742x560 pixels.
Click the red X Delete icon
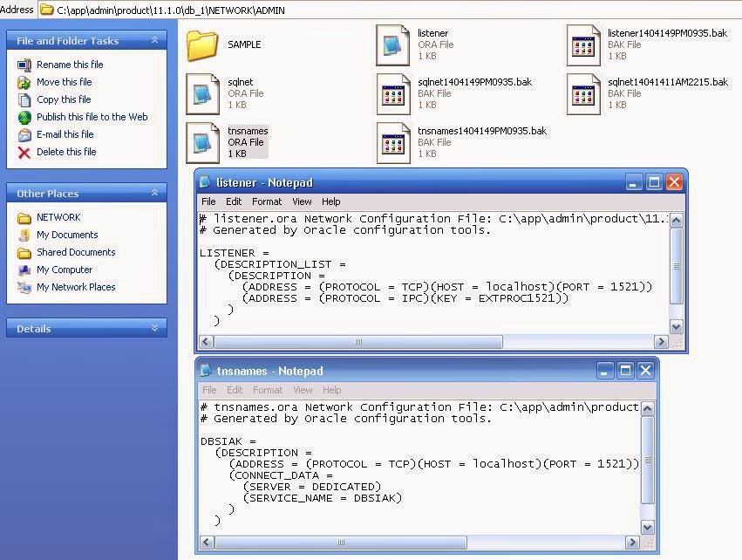24,153
